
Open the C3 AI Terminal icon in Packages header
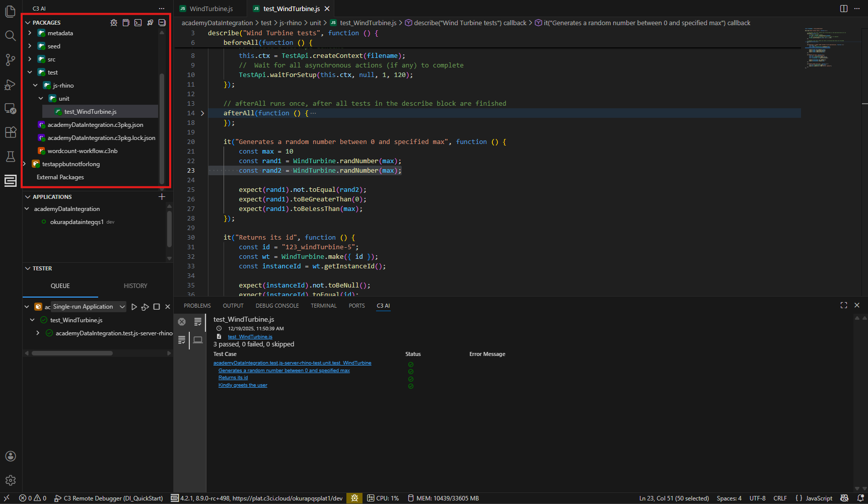click(x=138, y=22)
